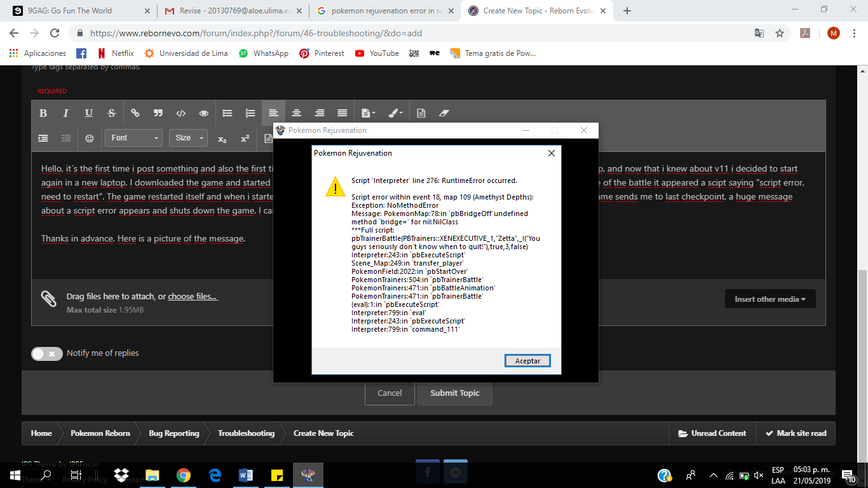The image size is (868, 488).
Task: Open Chrome menu three dots
Action: tap(855, 34)
